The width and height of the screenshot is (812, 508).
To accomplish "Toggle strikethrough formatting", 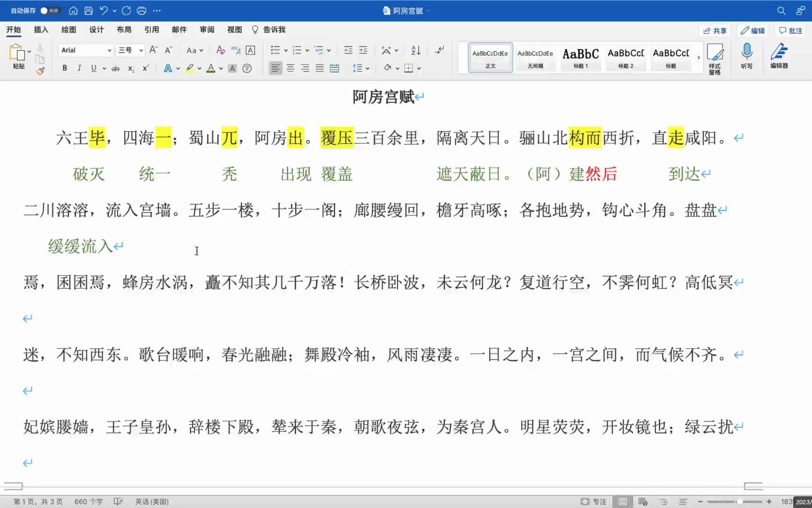I will (x=116, y=69).
